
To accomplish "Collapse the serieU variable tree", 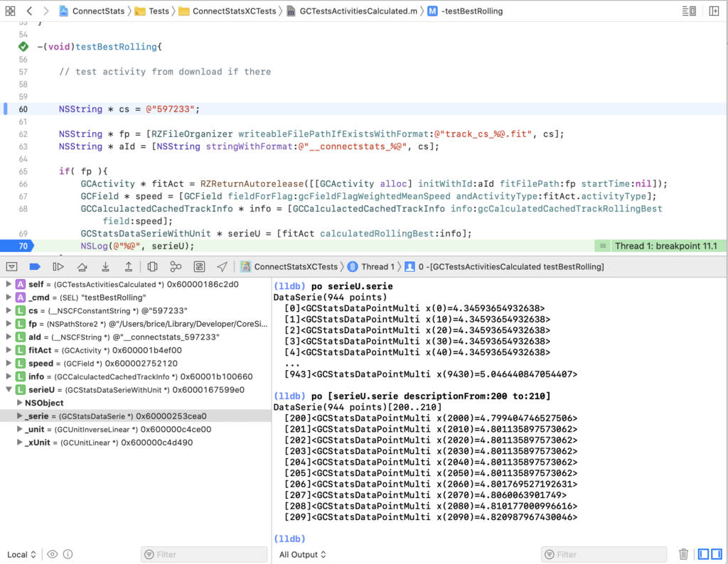I will click(9, 390).
